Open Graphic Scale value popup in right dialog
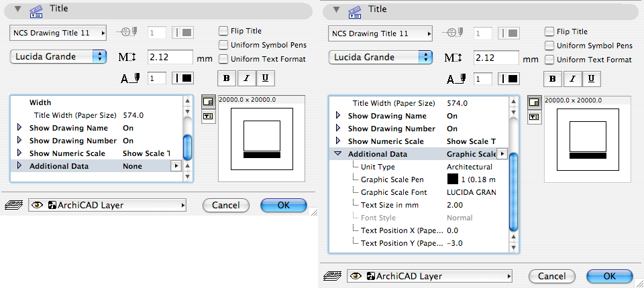The height and width of the screenshot is (288, 644). (502, 154)
